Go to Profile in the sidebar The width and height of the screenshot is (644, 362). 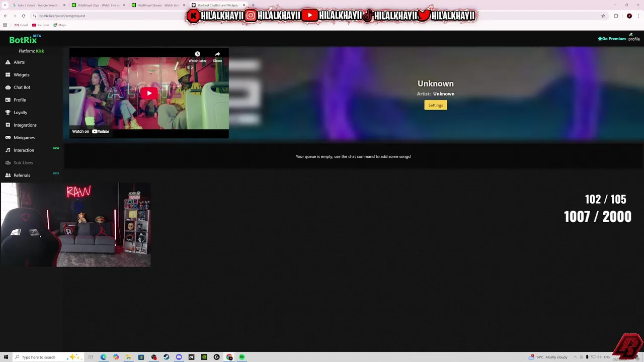(20, 100)
